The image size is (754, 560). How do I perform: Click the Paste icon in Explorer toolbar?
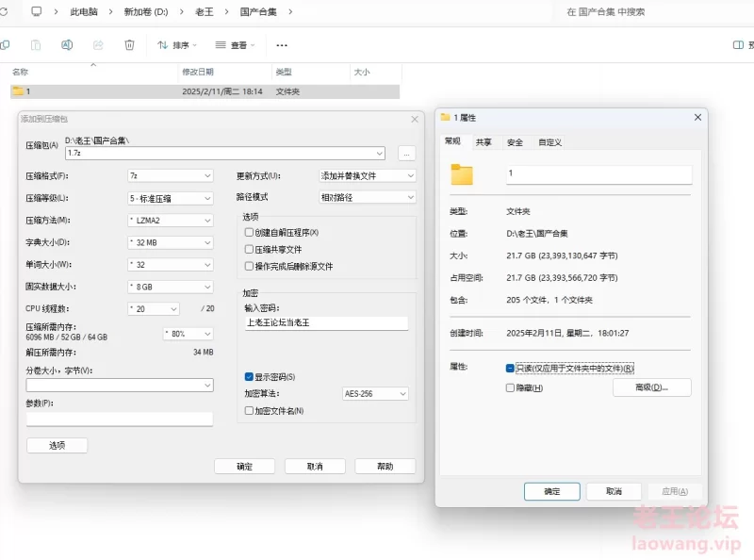pos(36,45)
